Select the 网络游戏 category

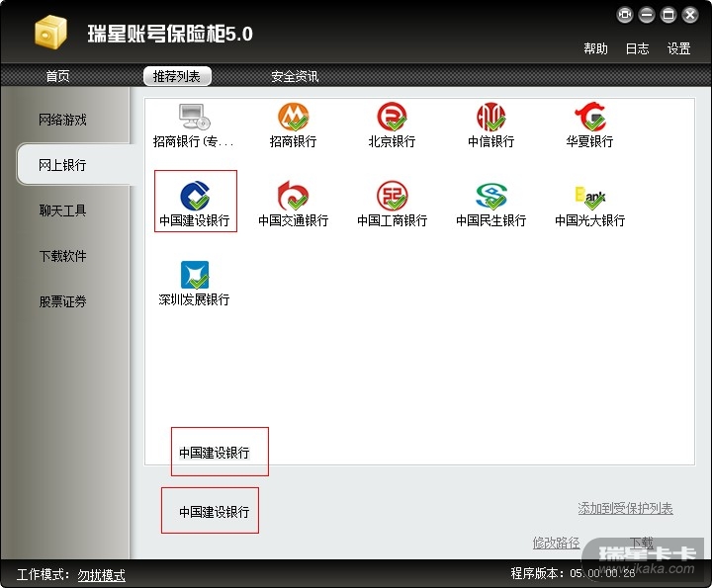pyautogui.click(x=62, y=120)
